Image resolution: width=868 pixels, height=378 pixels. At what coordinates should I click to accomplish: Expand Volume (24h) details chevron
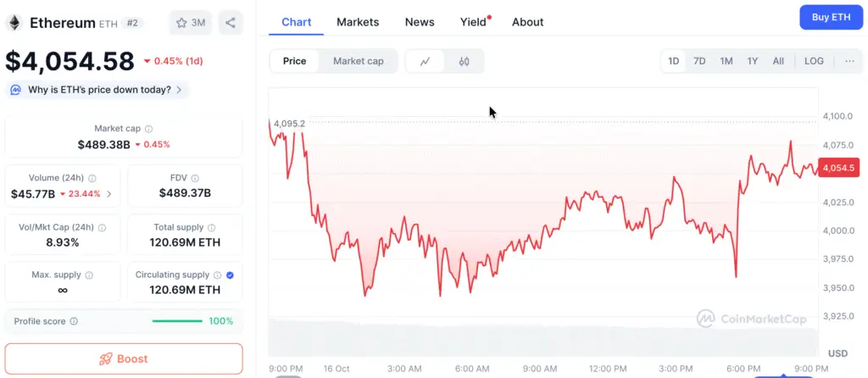[108, 194]
